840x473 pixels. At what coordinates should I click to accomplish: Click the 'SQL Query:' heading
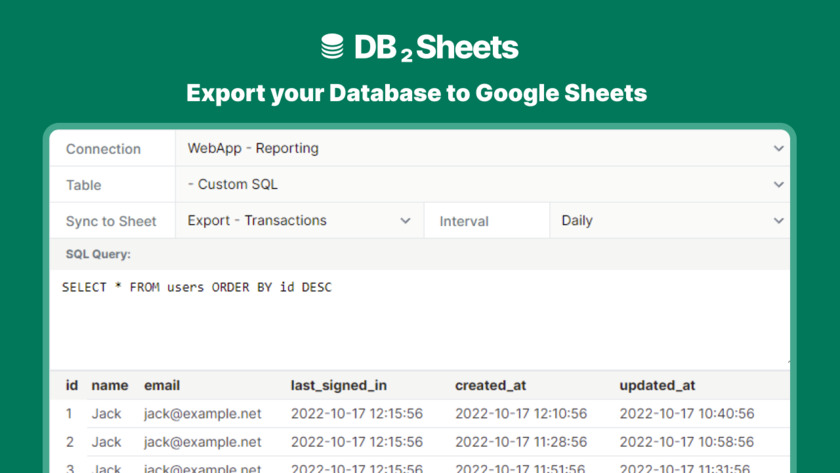click(x=98, y=254)
